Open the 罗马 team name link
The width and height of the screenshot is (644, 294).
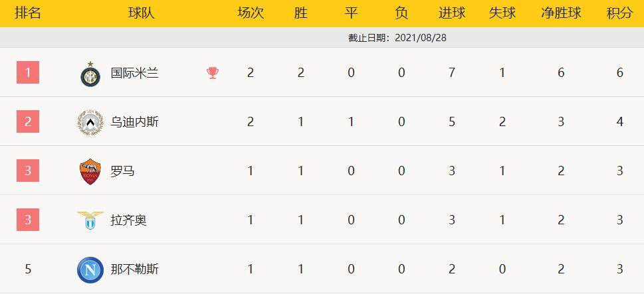point(122,171)
